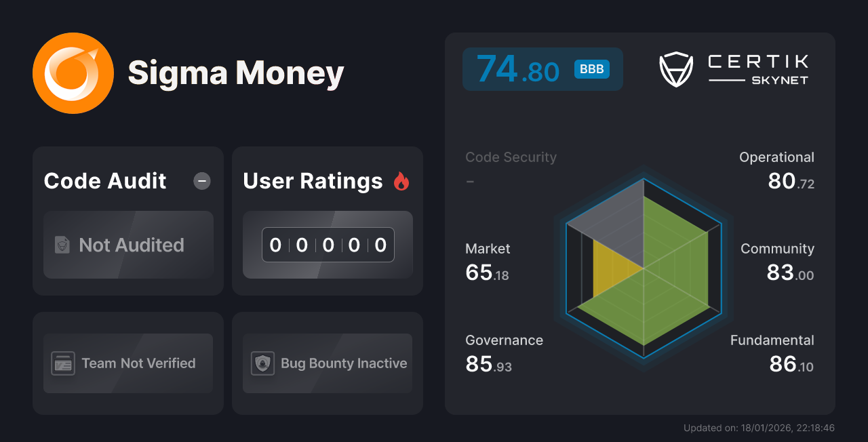The width and height of the screenshot is (868, 442).
Task: Select the bug shield icon near Bug Bounty Inactive
Action: [x=262, y=363]
